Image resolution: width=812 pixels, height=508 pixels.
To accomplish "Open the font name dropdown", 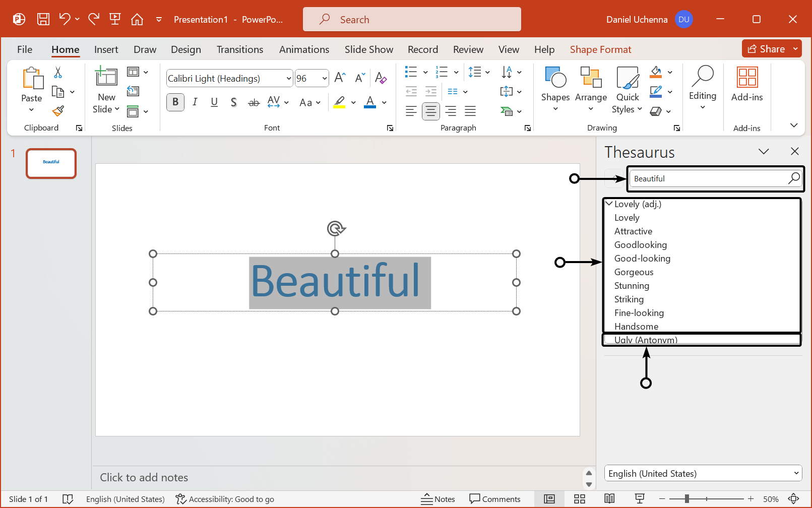I will 288,79.
